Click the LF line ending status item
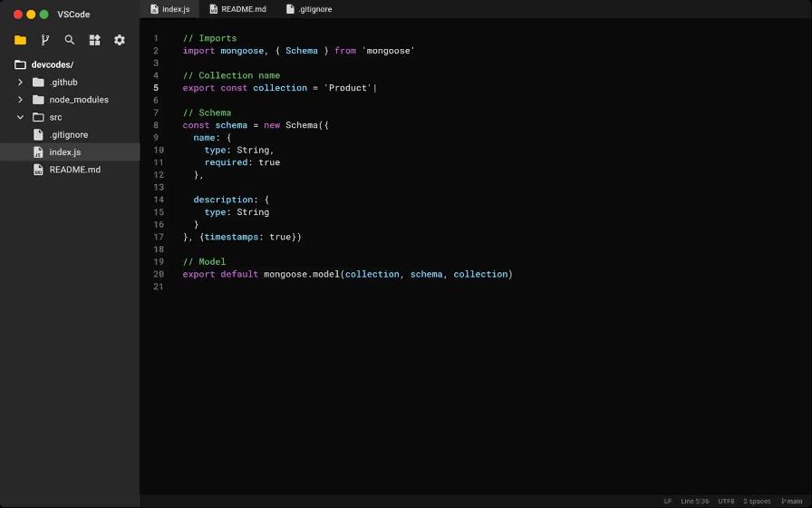This screenshot has width=812, height=508. [668, 502]
